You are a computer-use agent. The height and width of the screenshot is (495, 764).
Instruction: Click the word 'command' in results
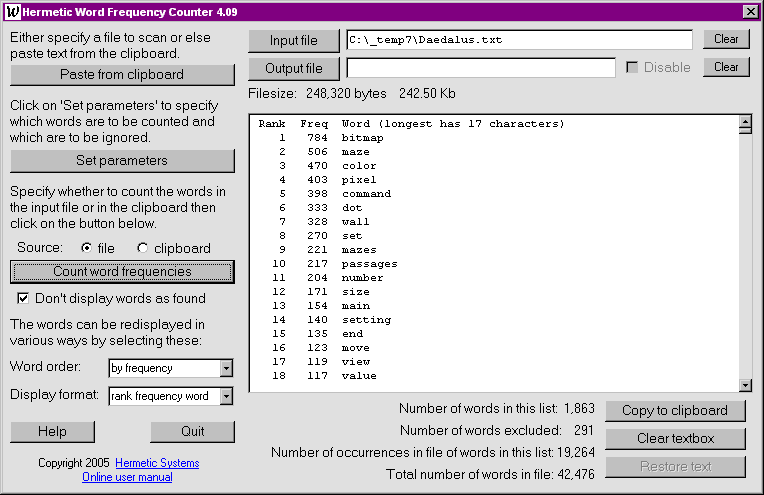(366, 194)
